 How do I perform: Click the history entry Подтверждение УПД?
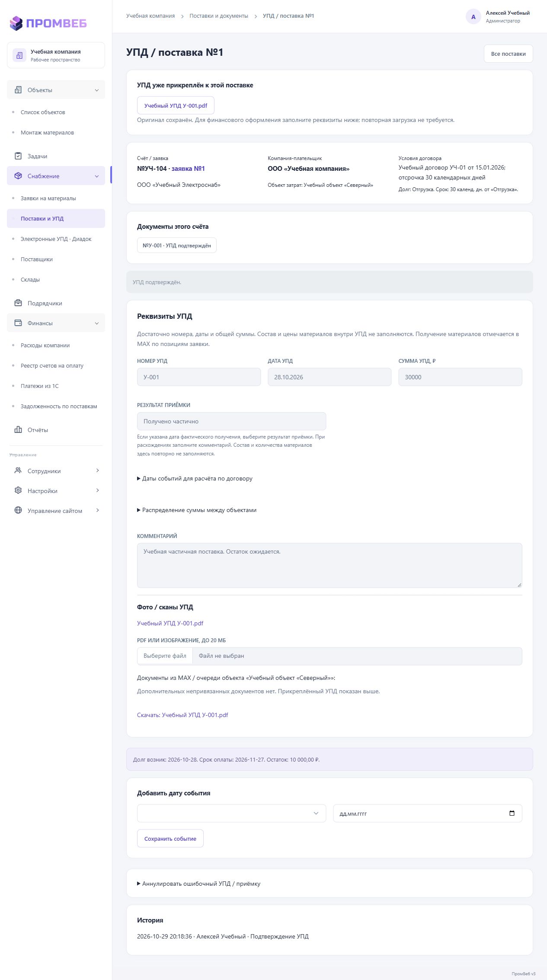(223, 936)
